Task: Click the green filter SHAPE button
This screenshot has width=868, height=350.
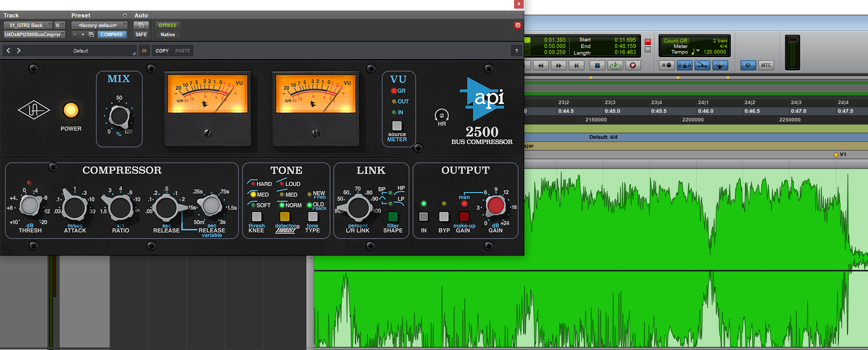Action: coord(393,216)
